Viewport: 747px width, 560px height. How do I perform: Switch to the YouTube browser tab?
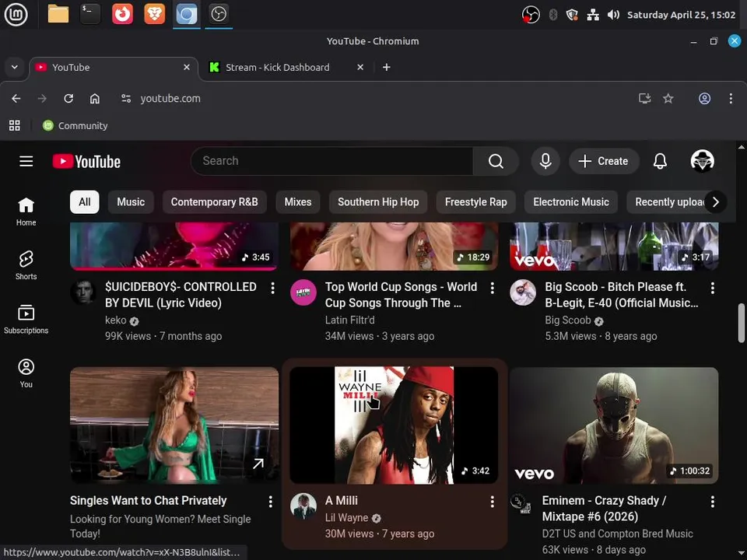coord(114,68)
